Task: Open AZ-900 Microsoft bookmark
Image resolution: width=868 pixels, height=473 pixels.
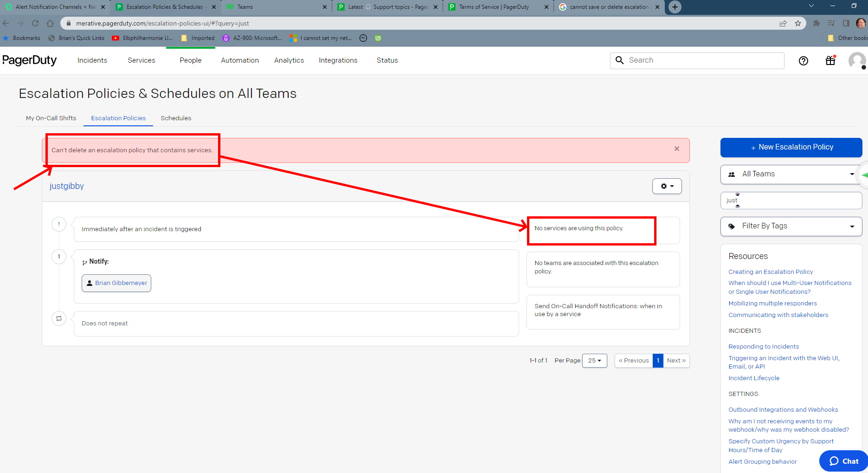Action: [x=252, y=38]
